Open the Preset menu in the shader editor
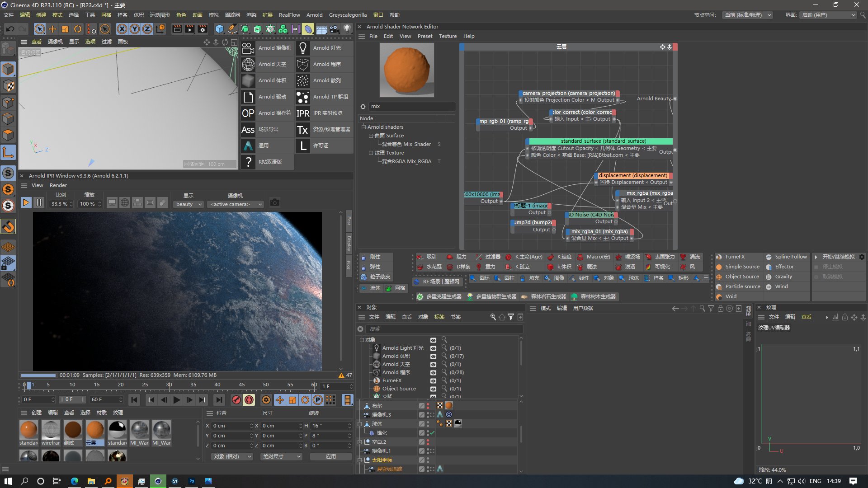This screenshot has height=488, width=868. [x=425, y=36]
